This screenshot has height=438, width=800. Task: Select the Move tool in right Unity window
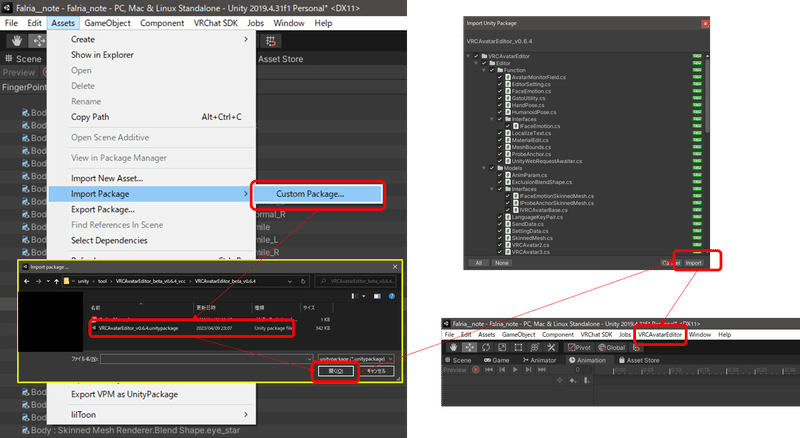pos(469,348)
